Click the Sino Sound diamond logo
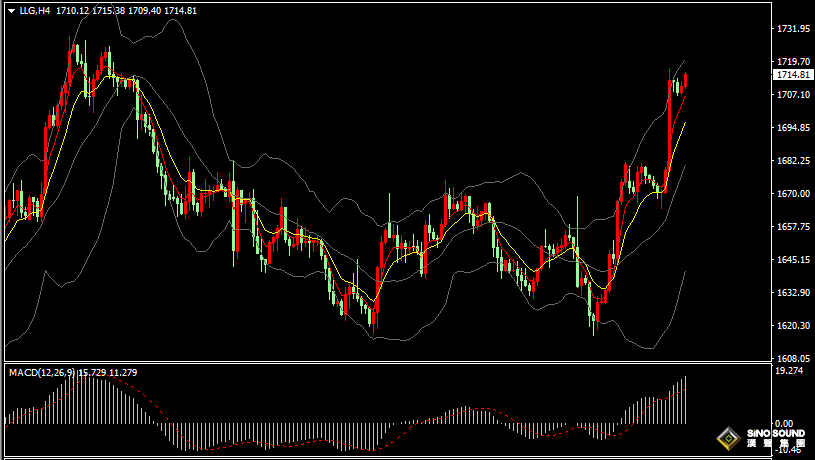 (x=729, y=438)
